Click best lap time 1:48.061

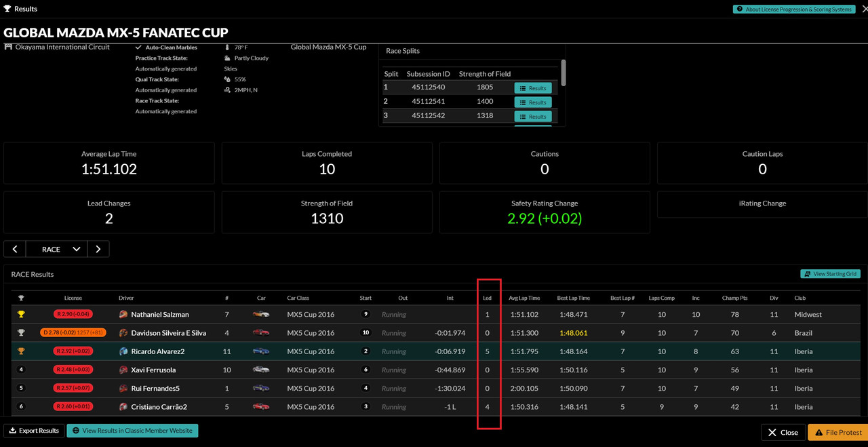[x=574, y=333]
